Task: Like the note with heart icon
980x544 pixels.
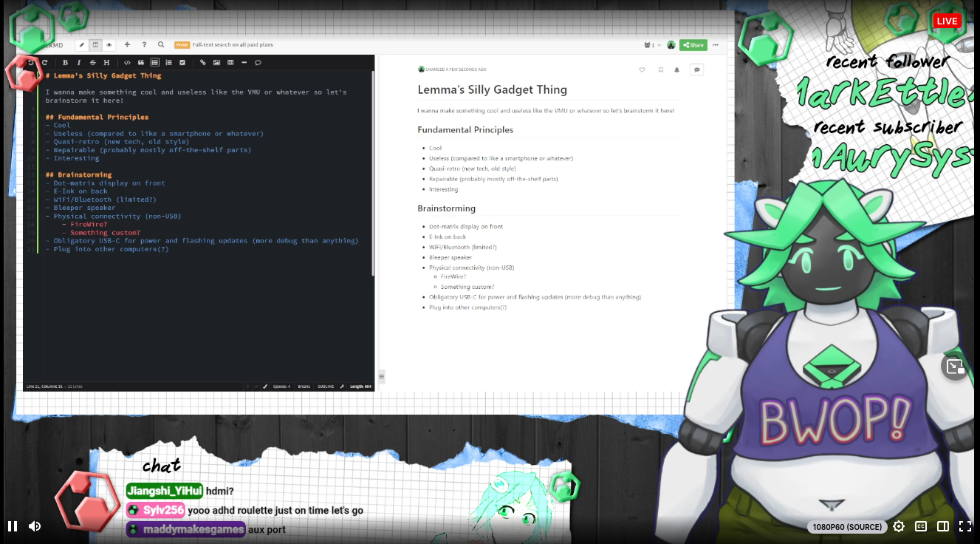Action: click(x=642, y=69)
